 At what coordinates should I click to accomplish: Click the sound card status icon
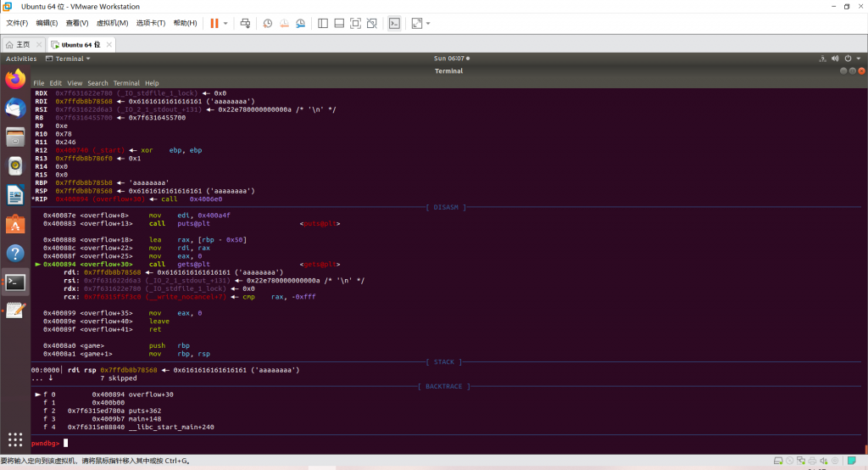coord(824,461)
